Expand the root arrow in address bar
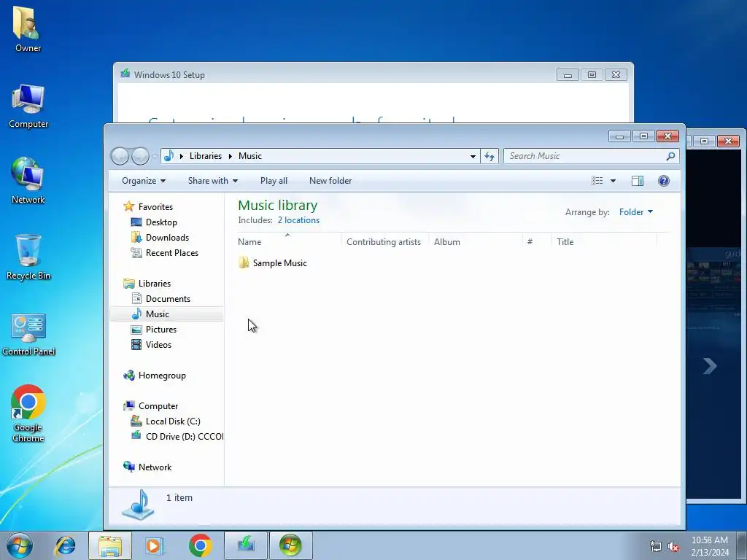This screenshot has height=560, width=747. (182, 156)
